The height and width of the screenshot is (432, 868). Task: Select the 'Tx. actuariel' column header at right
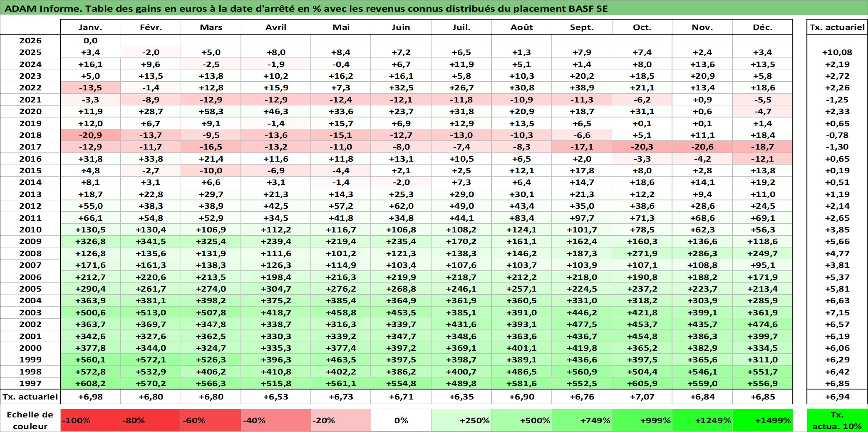tap(837, 27)
